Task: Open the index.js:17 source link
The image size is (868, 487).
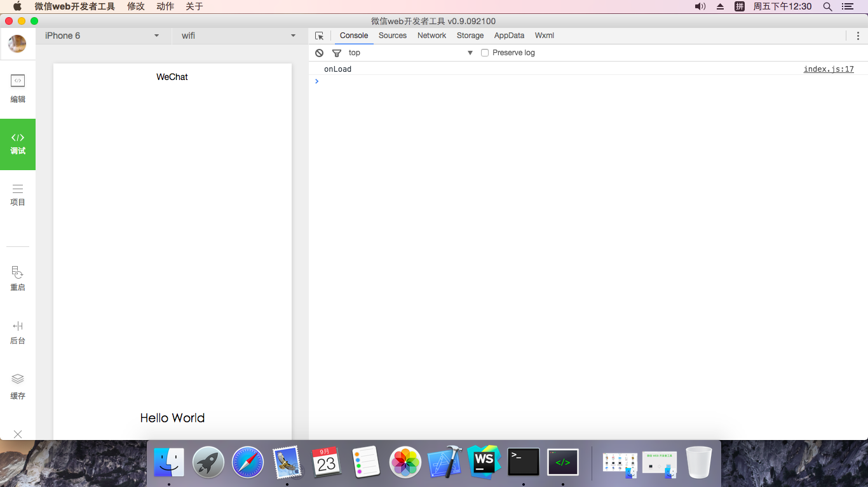Action: point(829,69)
